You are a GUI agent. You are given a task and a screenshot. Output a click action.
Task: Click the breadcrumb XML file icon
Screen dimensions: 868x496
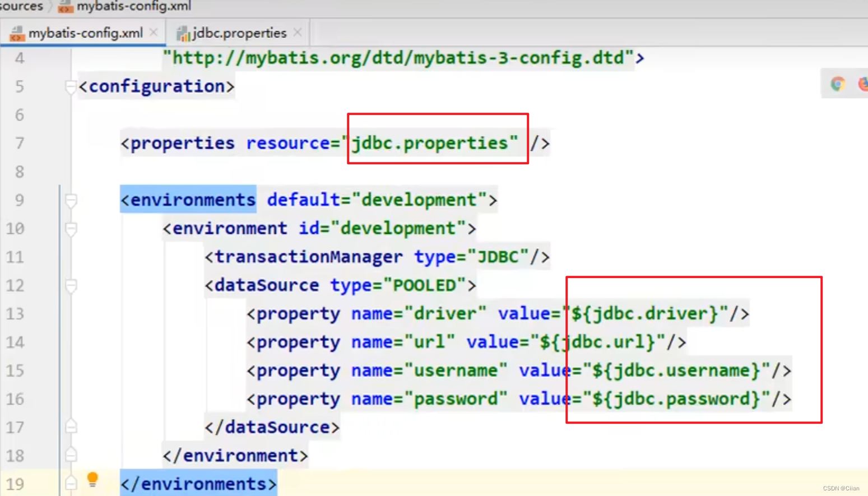[x=66, y=7]
